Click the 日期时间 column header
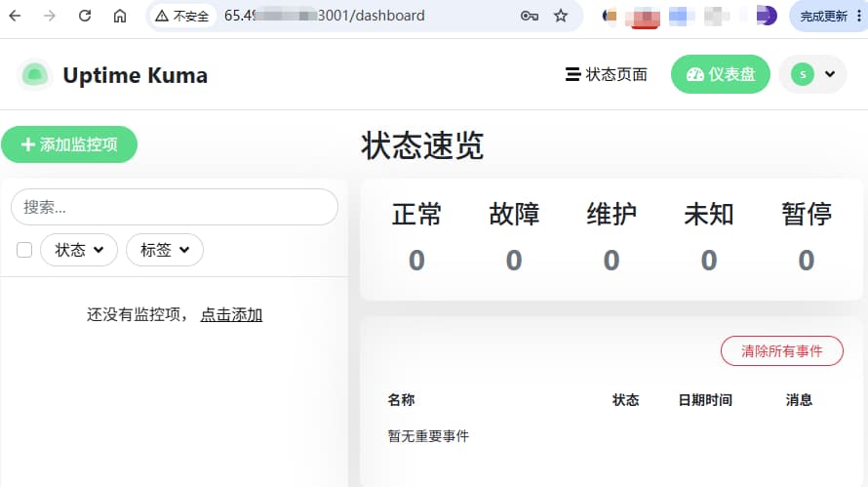The image size is (868, 487). pos(705,399)
